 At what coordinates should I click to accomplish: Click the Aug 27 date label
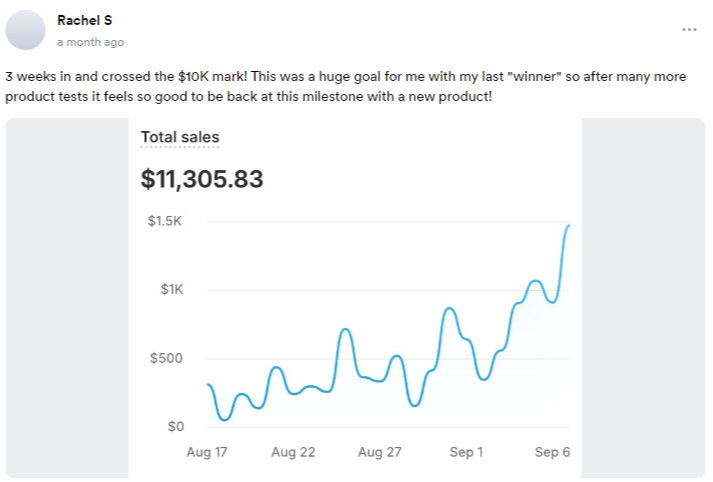380,452
